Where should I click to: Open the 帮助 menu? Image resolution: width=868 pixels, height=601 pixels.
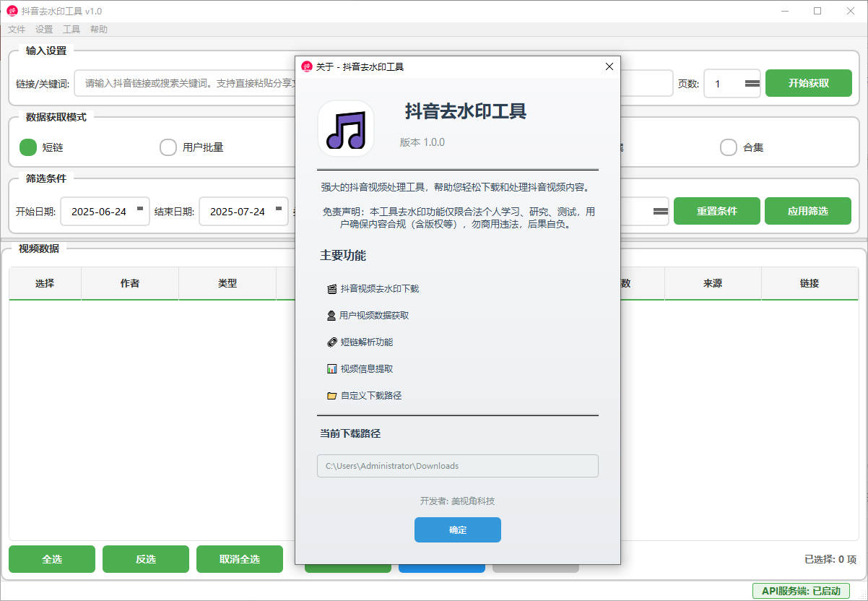[x=99, y=30]
